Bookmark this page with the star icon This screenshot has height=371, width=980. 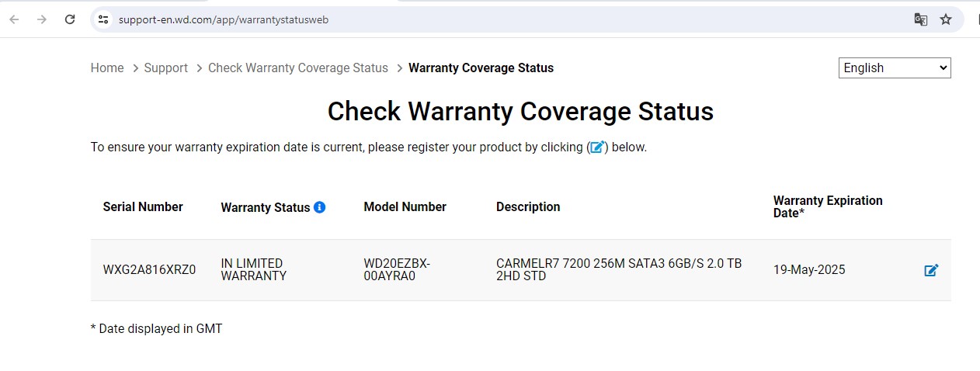tap(945, 19)
